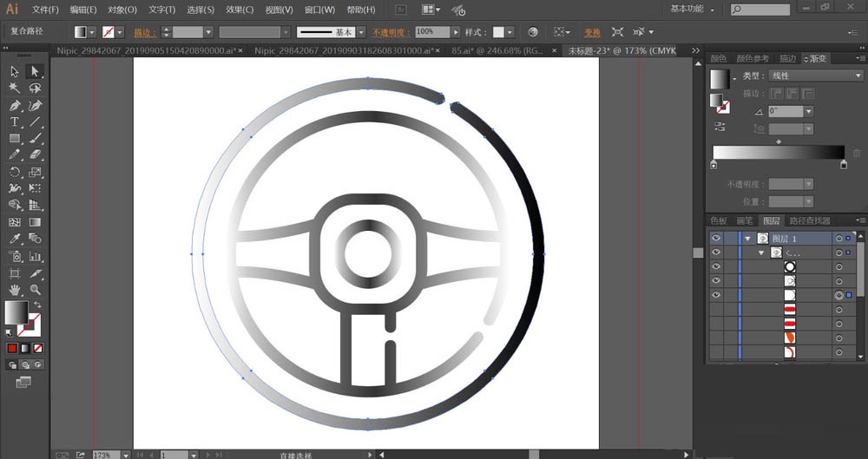Screen dimensions: 868x459
Task: Choose the Blend tool
Action: pyautogui.click(x=35, y=239)
